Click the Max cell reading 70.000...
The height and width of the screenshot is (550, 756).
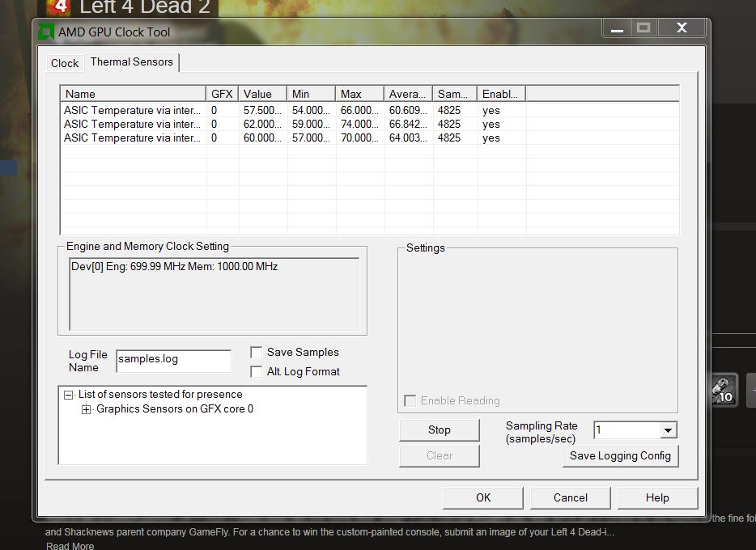(x=359, y=138)
